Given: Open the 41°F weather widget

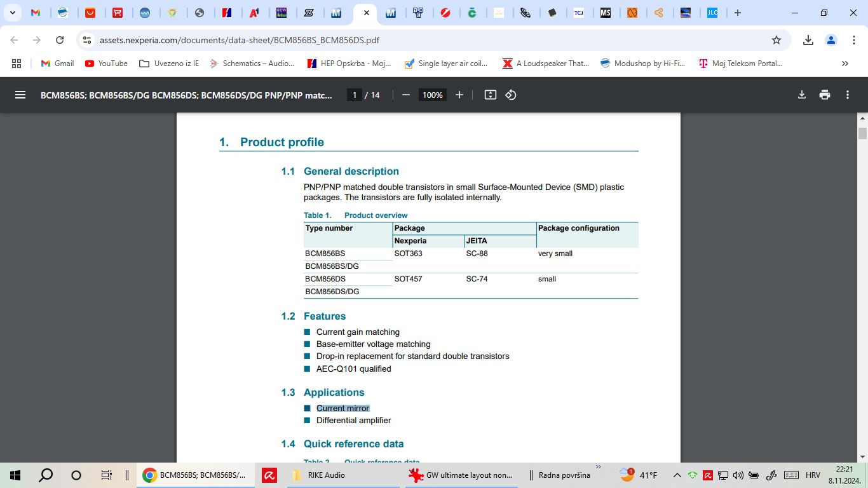Looking at the screenshot, I should pos(639,475).
